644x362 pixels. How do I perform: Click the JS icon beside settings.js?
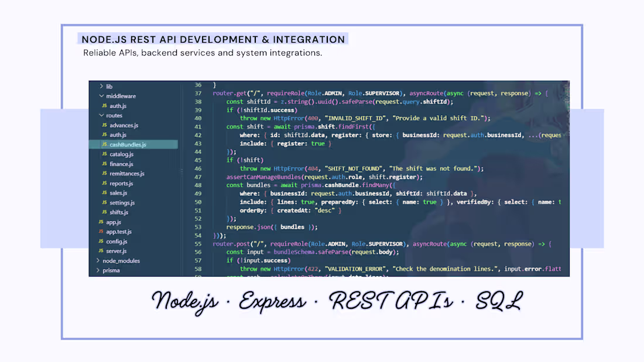coord(104,202)
